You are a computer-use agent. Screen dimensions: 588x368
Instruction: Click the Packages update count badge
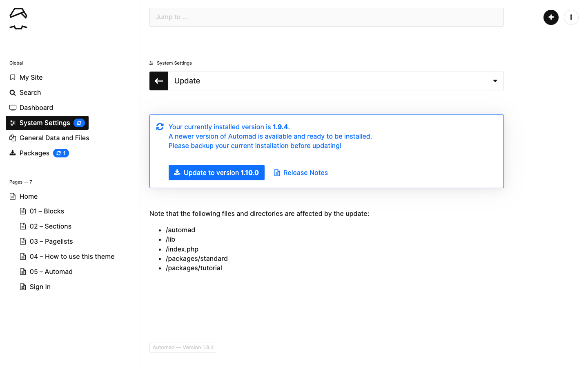pyautogui.click(x=61, y=153)
